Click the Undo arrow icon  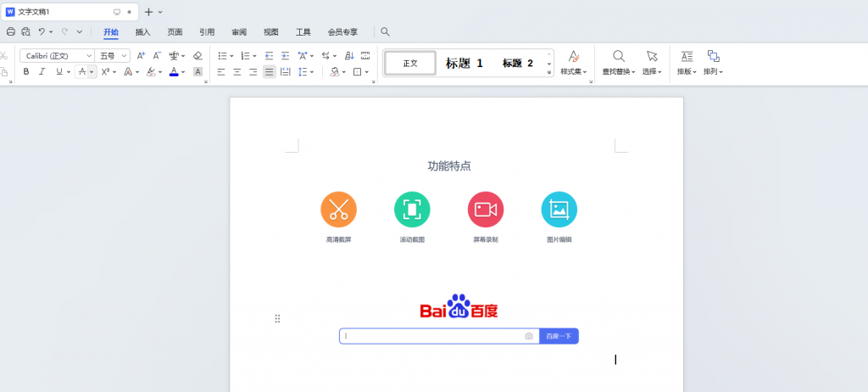pyautogui.click(x=42, y=31)
